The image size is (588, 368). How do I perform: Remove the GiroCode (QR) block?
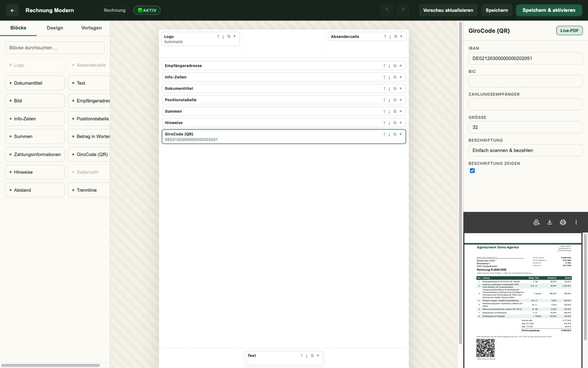400,134
